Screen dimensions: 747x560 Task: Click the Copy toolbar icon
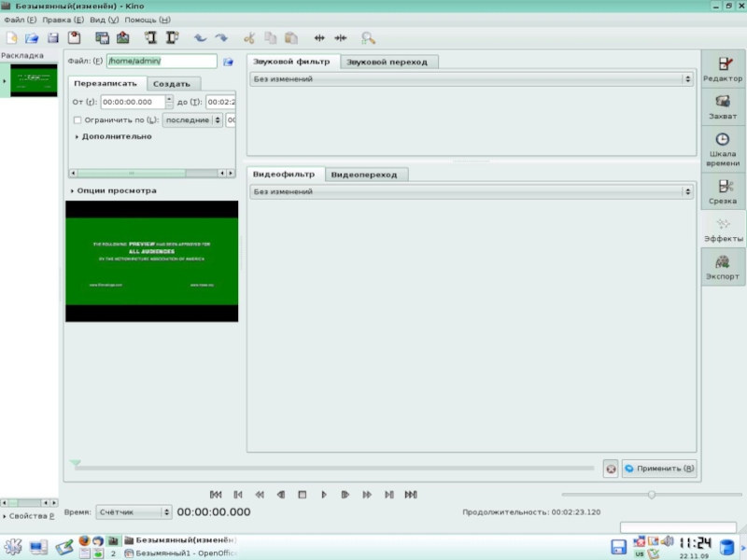pyautogui.click(x=270, y=37)
